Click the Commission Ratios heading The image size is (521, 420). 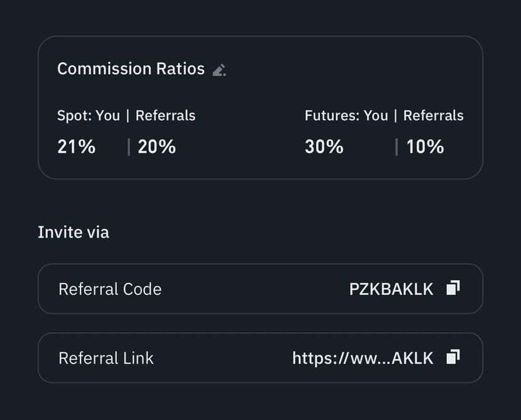[131, 69]
